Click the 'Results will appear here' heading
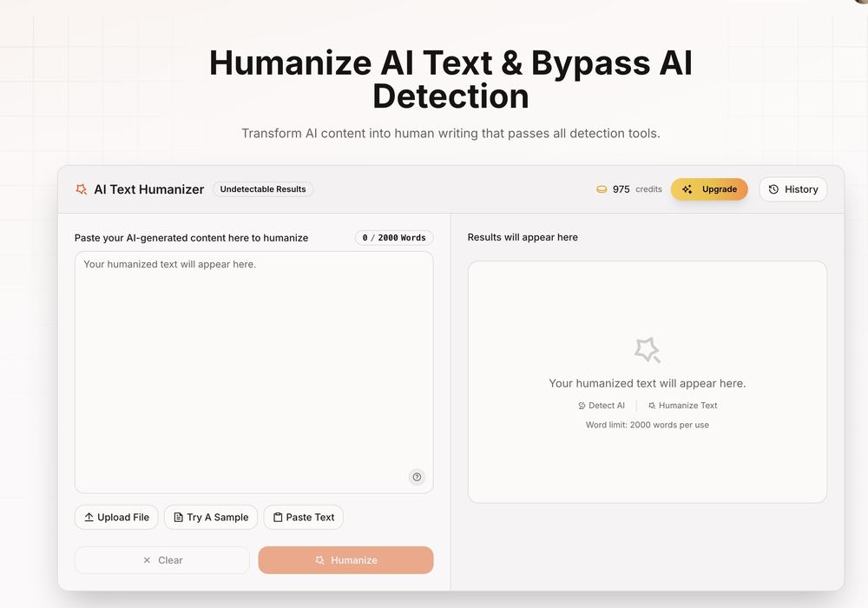This screenshot has width=868, height=608. pos(523,237)
